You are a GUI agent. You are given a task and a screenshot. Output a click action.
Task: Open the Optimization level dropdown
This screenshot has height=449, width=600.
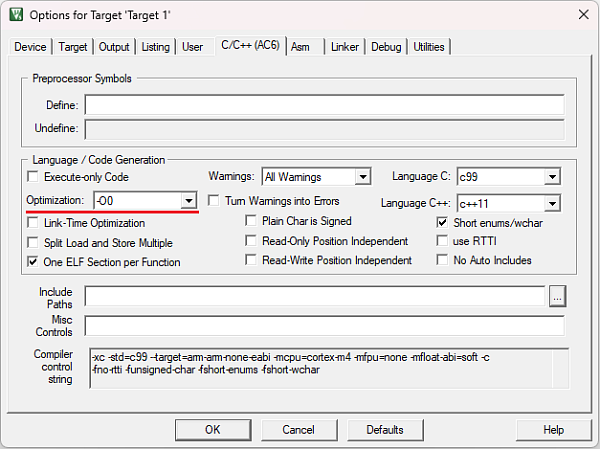tap(187, 201)
